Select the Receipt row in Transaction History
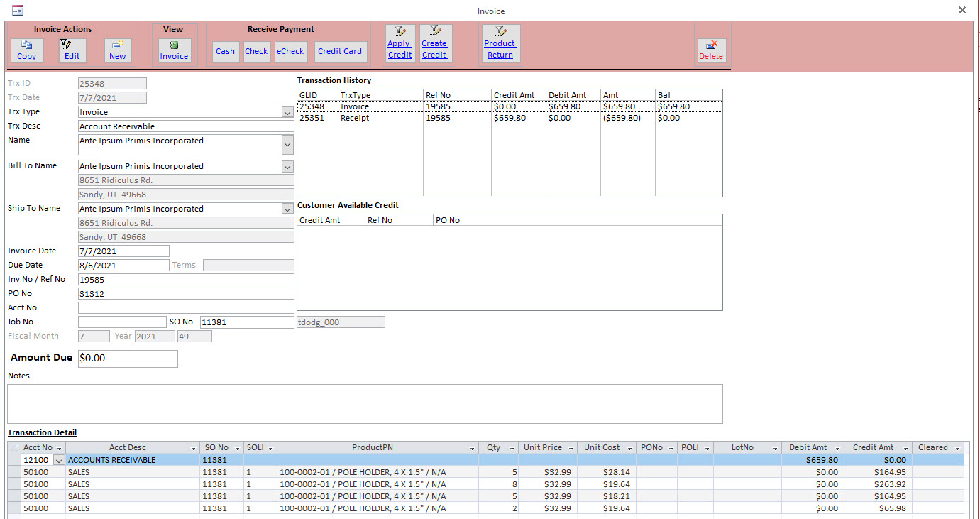 point(510,119)
